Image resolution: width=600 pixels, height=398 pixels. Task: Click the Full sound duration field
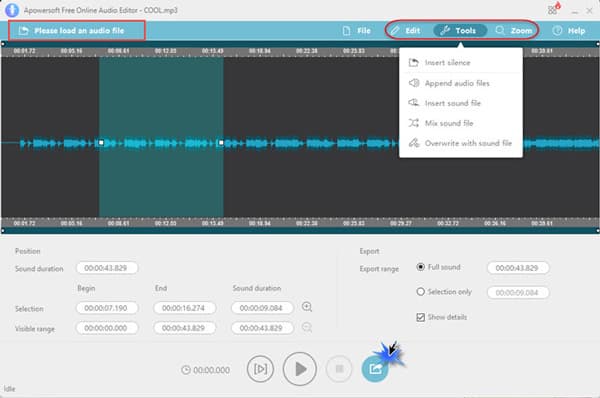coord(518,268)
